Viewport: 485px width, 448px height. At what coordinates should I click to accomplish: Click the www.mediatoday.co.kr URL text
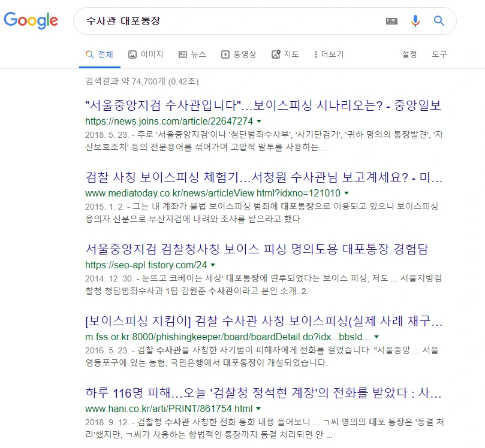pos(213,193)
